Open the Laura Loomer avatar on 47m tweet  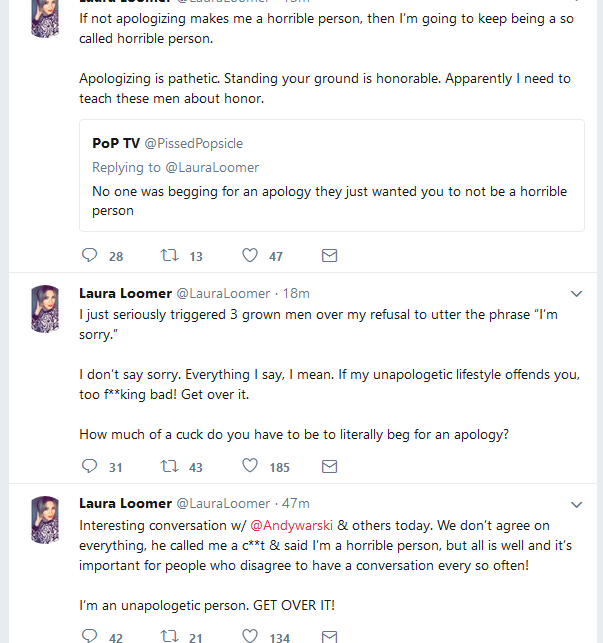pyautogui.click(x=45, y=520)
